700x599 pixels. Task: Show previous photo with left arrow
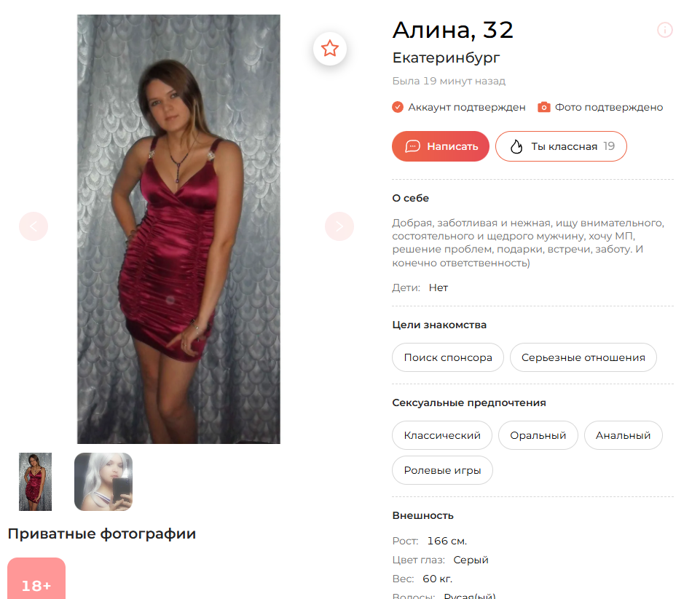click(x=34, y=226)
